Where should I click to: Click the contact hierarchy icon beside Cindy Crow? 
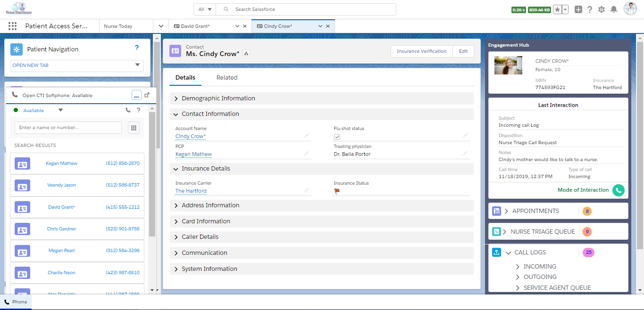(246, 54)
